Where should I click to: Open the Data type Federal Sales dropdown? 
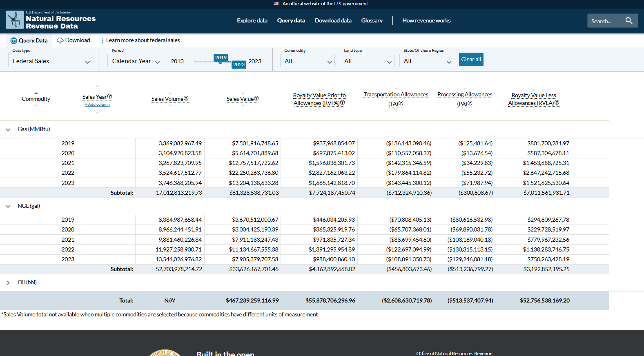coord(50,61)
